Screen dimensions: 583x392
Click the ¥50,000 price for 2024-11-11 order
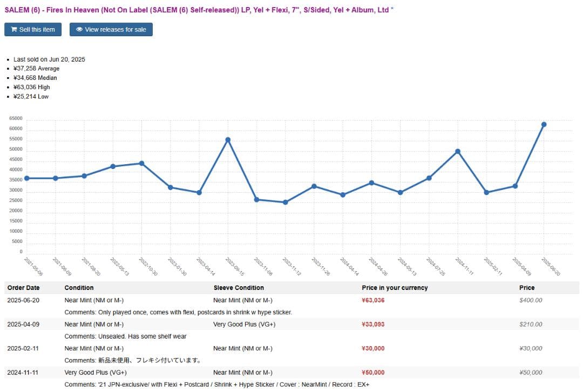(373, 373)
